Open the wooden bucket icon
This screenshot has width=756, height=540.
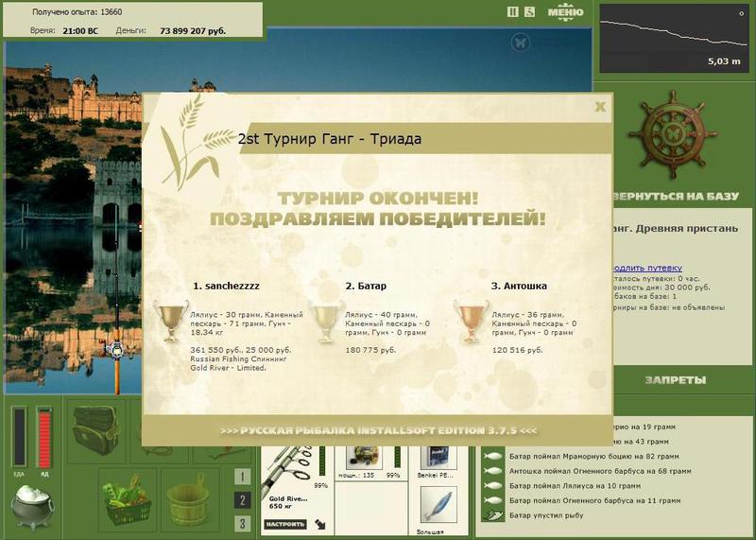[x=188, y=499]
